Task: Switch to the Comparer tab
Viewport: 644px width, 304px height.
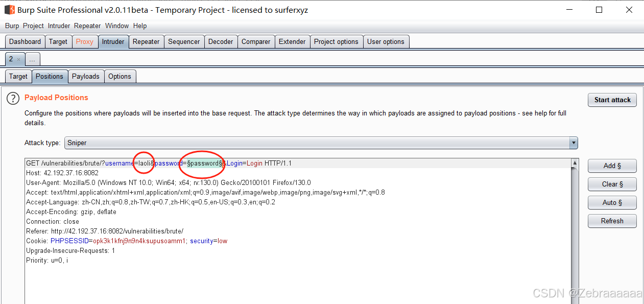Action: [256, 42]
